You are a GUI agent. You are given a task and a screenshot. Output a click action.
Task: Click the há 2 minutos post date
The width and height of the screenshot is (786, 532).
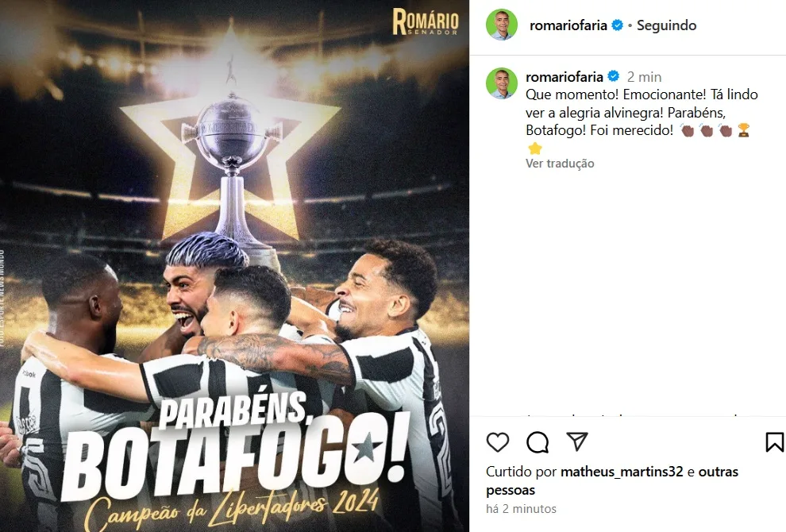(x=521, y=509)
